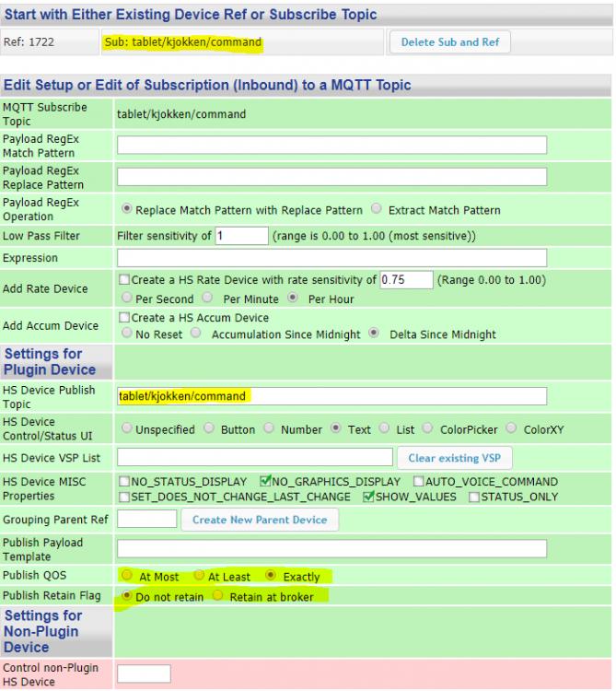Select Accumulation Since Midnight option
Screen dimensions: 616x691
click(x=197, y=334)
